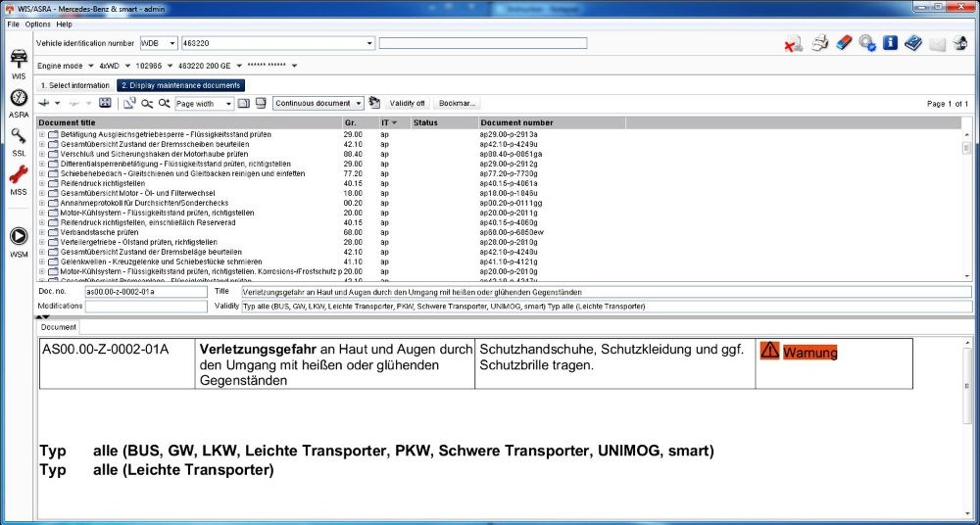Screen dimensions: 980x525
Task: Open the Help menu
Action: point(64,24)
